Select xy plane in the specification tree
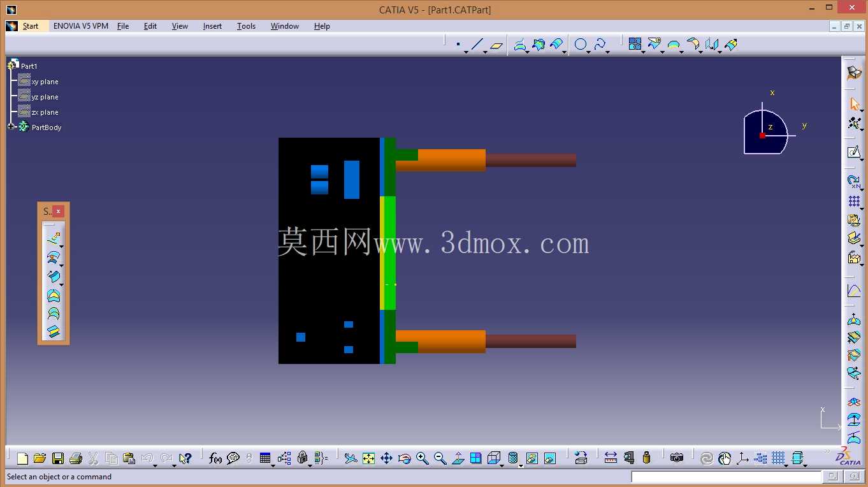The height and width of the screenshot is (487, 868). point(45,82)
